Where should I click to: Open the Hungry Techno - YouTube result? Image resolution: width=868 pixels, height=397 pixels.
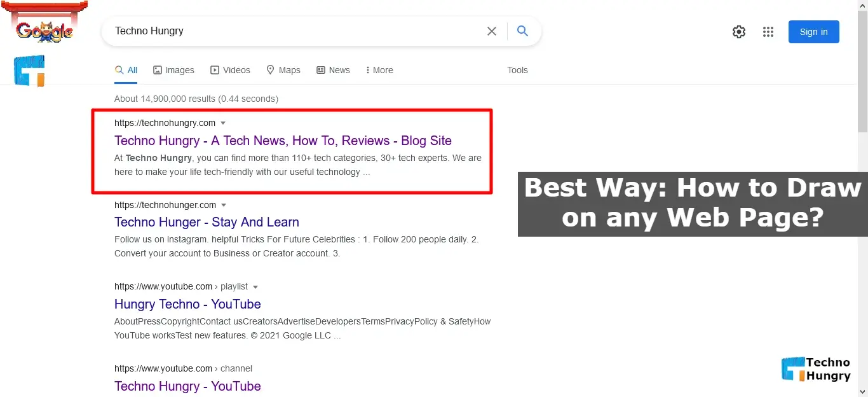[187, 304]
